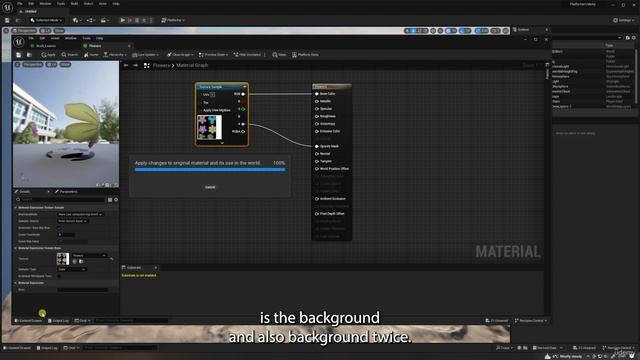Open Settings in the main editor toolbar
The height and width of the screenshot is (360, 640).
pyautogui.click(x=624, y=20)
